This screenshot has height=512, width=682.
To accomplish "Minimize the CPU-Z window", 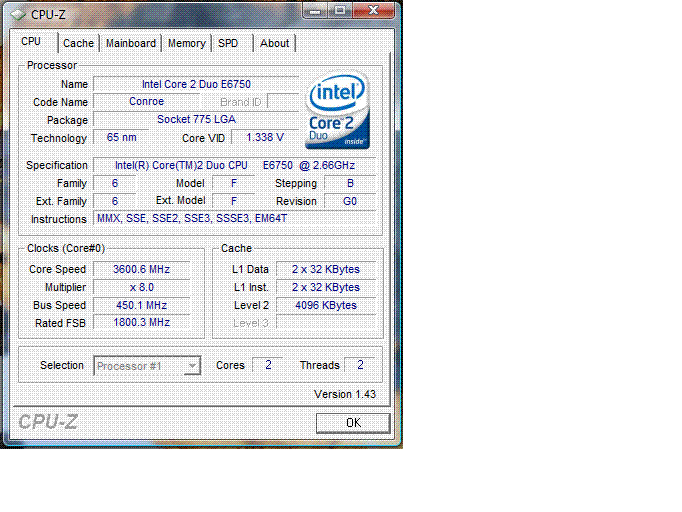I will pos(315,10).
